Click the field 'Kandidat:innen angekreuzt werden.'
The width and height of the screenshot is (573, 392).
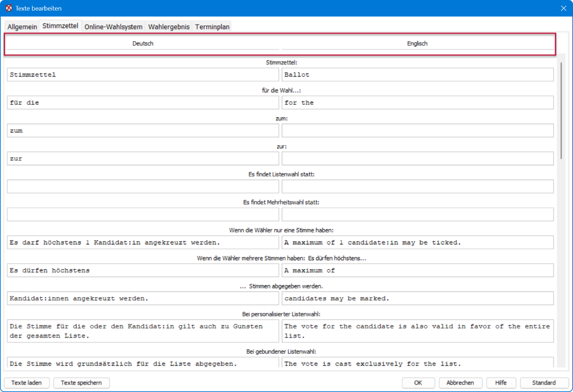pos(143,298)
